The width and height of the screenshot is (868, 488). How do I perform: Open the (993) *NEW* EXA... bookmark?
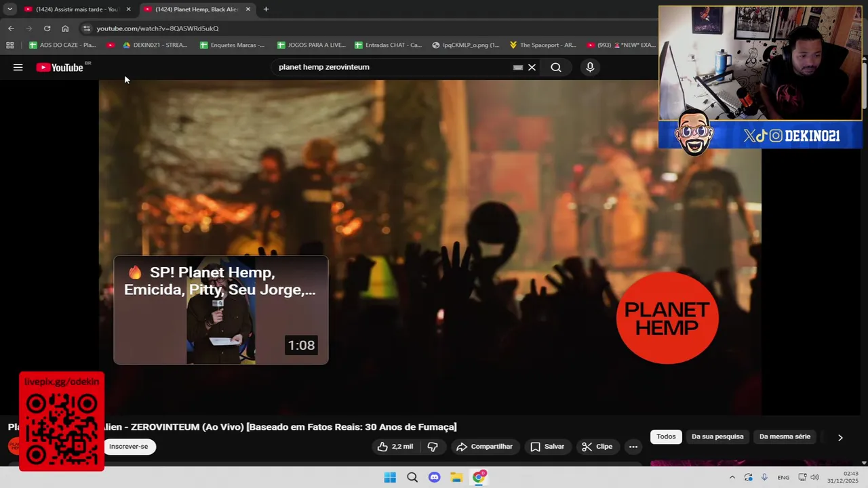click(x=621, y=45)
